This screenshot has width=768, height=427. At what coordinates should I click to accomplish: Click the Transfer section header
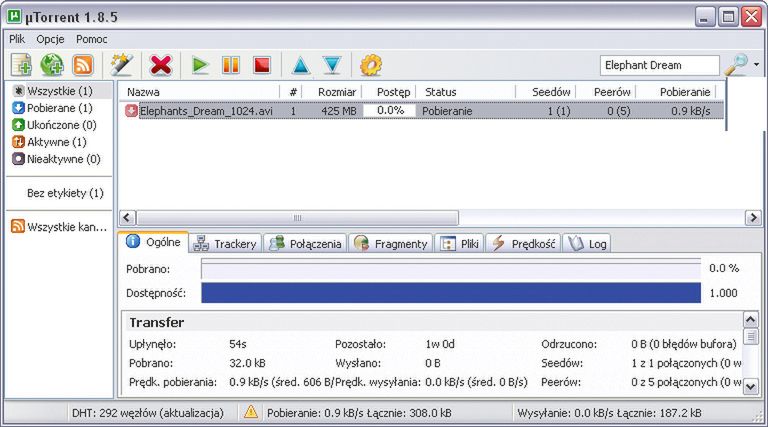[x=156, y=322]
